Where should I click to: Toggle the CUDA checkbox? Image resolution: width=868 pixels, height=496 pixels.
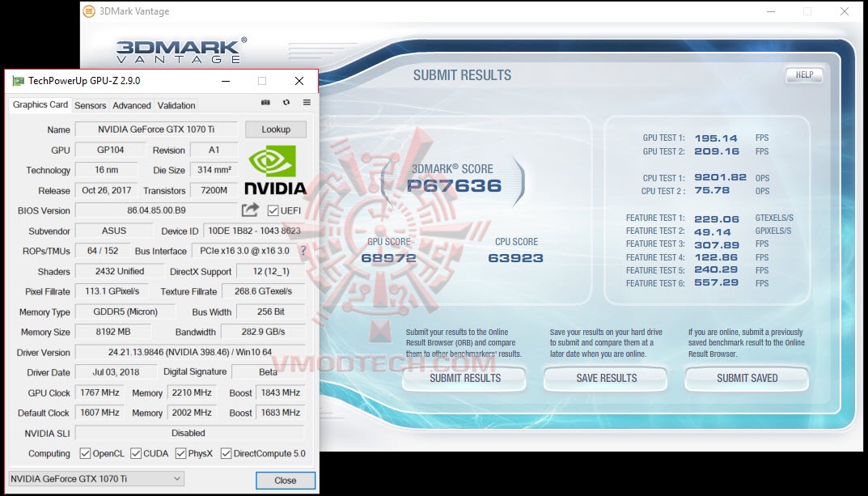[136, 453]
